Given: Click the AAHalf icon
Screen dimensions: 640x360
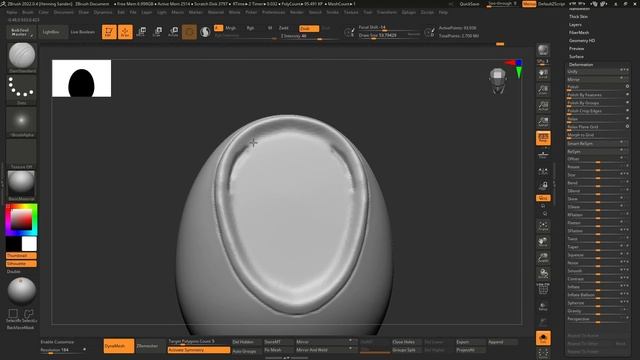Looking at the screenshot, I should 543,122.
